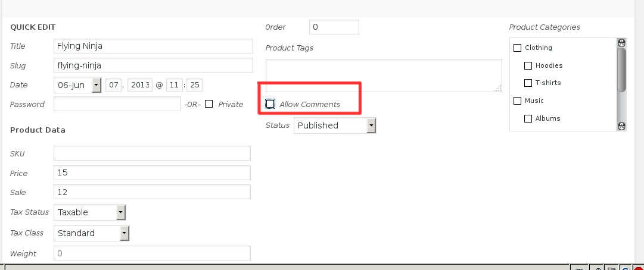This screenshot has width=644, height=270.
Task: Select the Price input field
Action: [x=152, y=173]
